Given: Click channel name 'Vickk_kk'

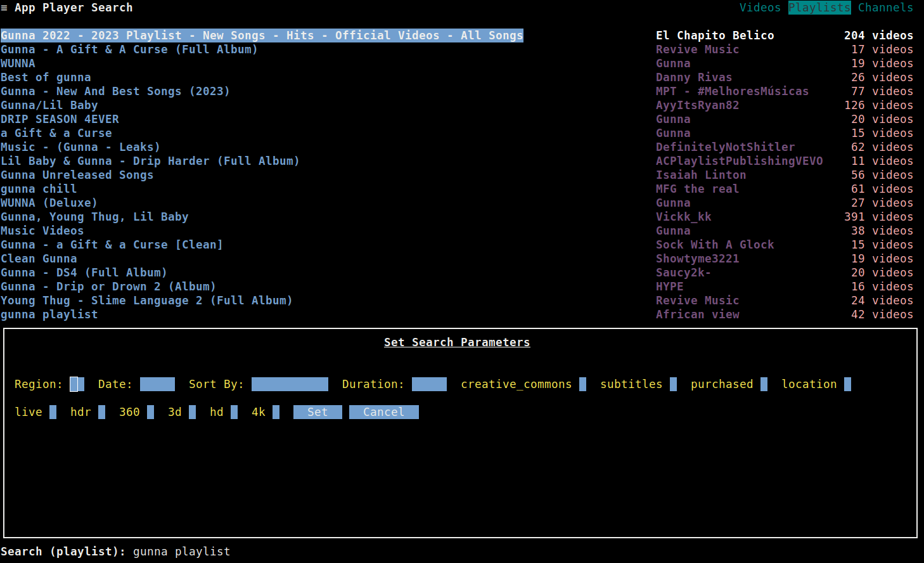Looking at the screenshot, I should (684, 217).
